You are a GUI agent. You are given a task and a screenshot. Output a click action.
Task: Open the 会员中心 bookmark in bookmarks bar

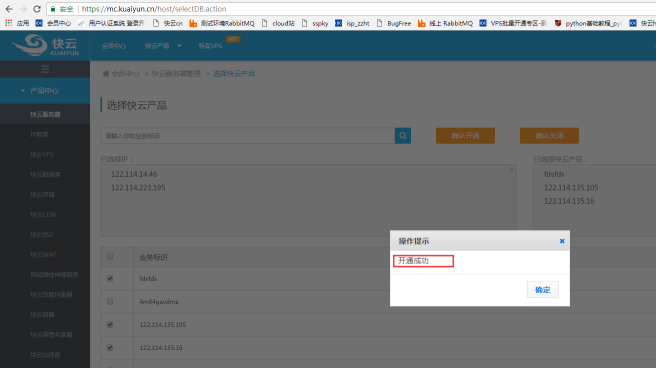coord(54,23)
